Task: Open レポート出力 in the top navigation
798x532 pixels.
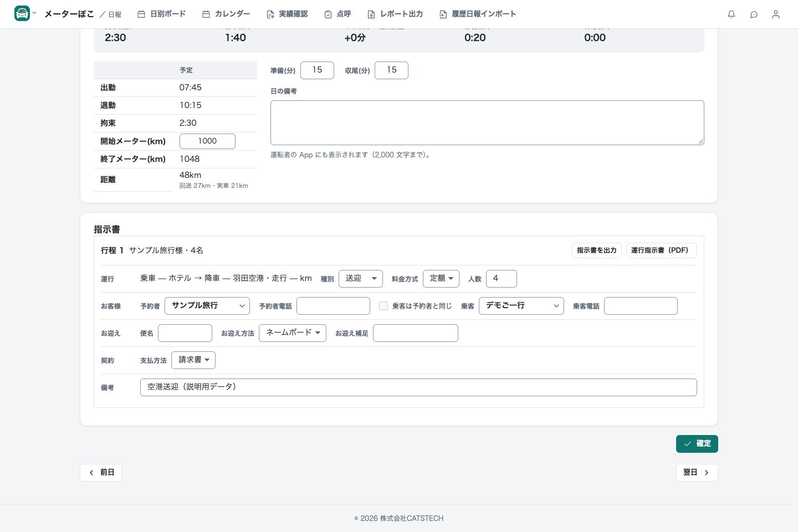Action: coord(395,14)
